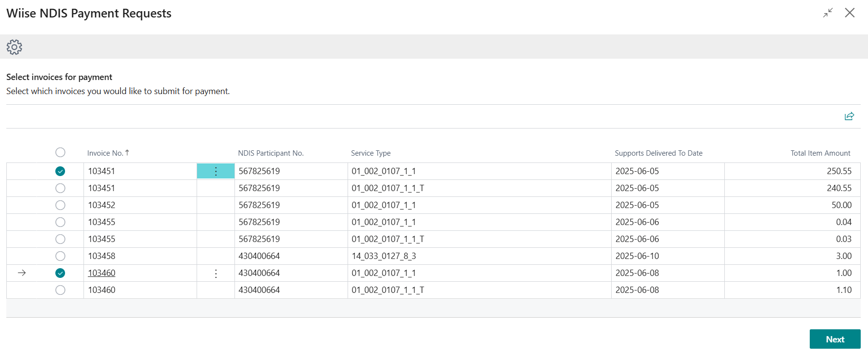Click participant number 430400664 in 103458 row

tap(291, 256)
